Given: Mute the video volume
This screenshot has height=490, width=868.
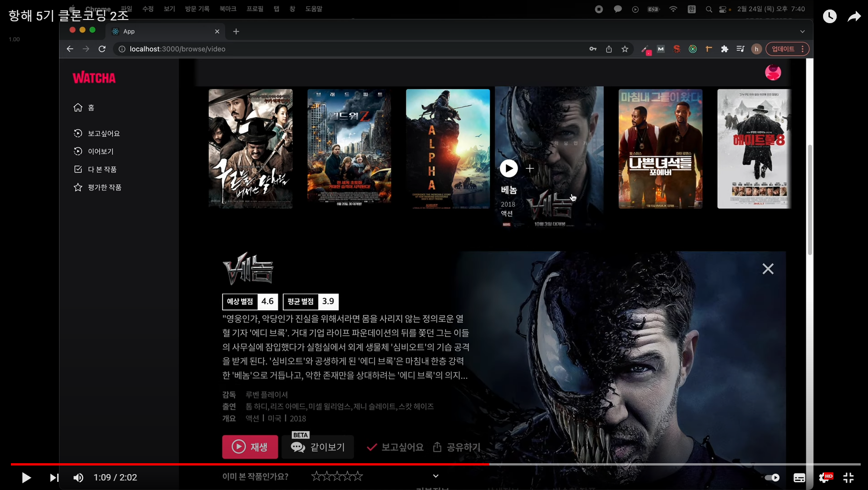Looking at the screenshot, I should 79,477.
